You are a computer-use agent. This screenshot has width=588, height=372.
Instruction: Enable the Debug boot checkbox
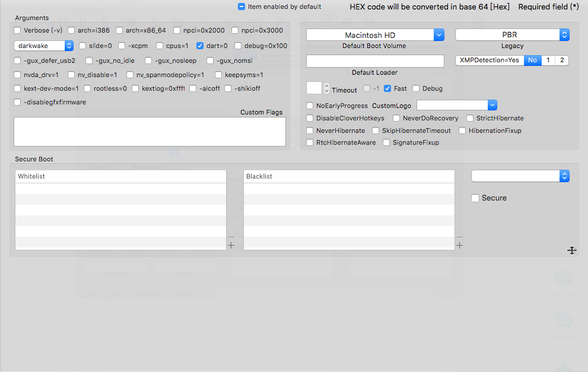416,88
